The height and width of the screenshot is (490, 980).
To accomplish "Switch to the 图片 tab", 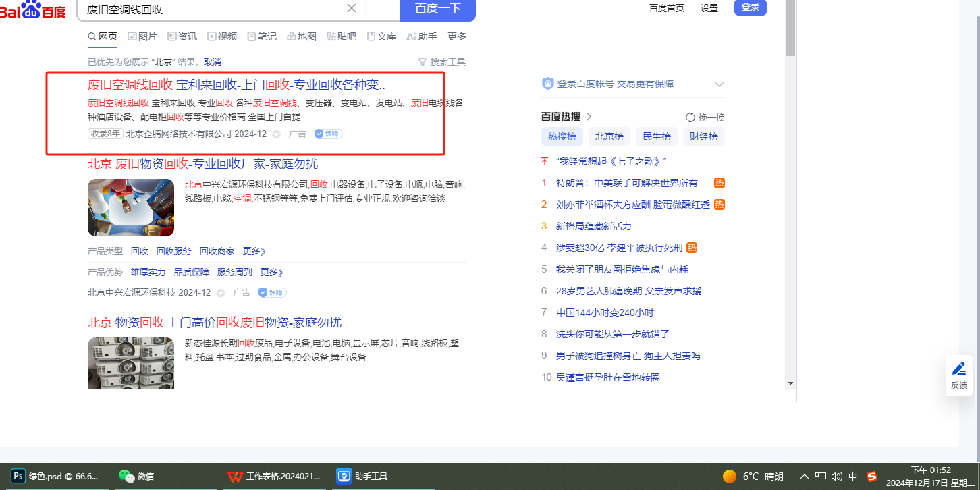I will tap(142, 36).
